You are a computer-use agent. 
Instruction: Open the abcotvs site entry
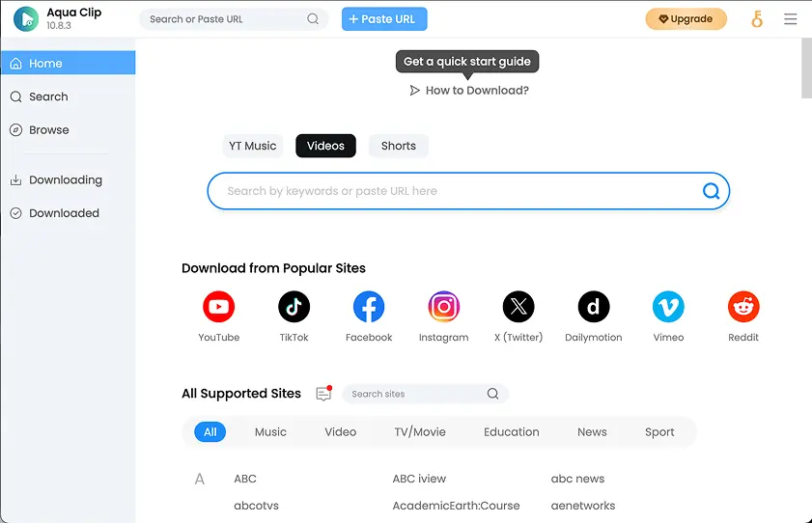256,506
